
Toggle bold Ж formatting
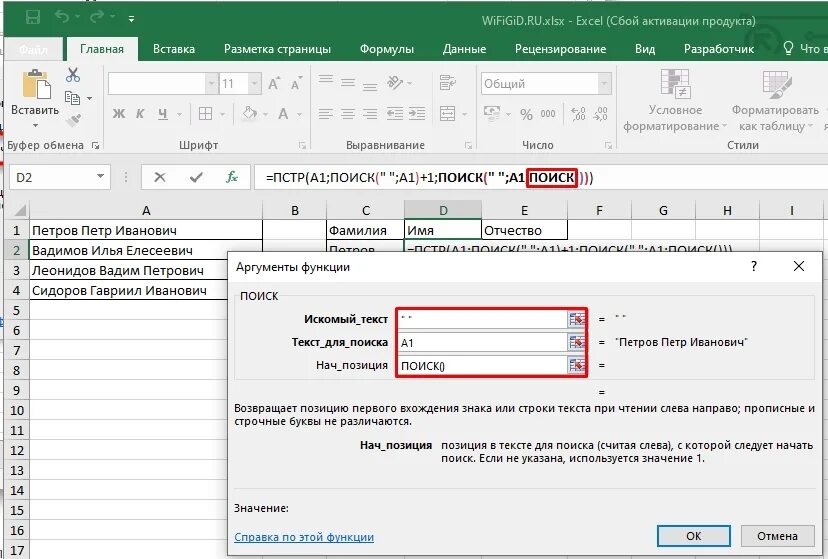tap(119, 113)
